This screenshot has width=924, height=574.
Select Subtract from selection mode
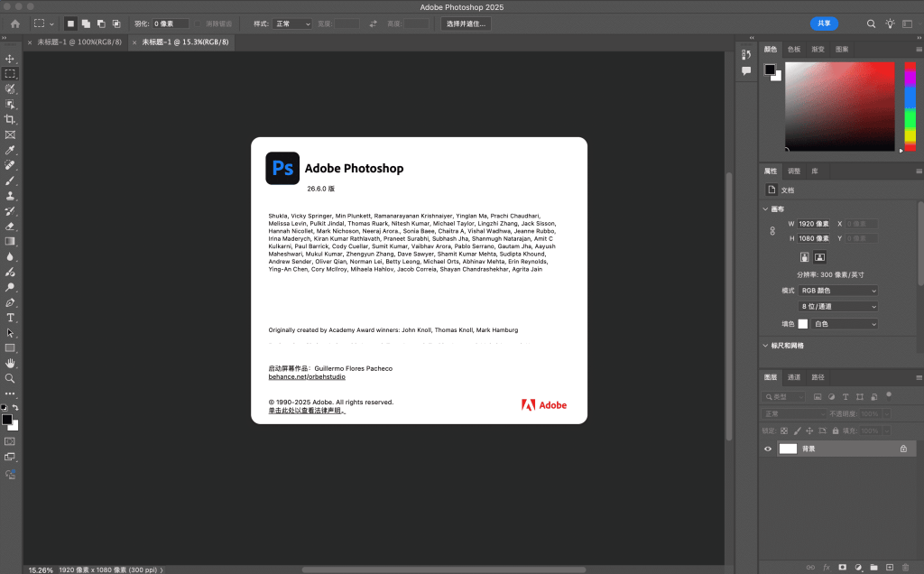click(x=101, y=23)
